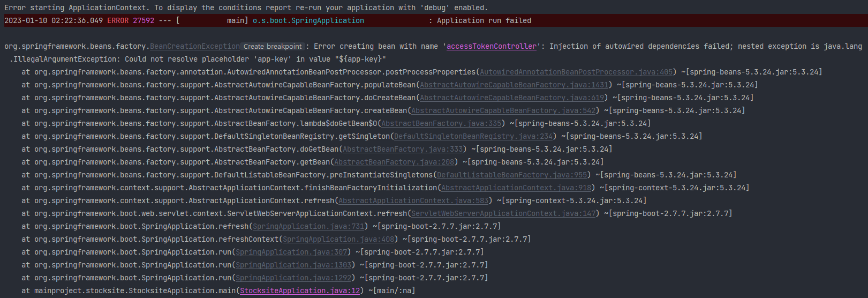Image resolution: width=868 pixels, height=298 pixels.
Task: Click the Create breakpoint inlay button
Action: (x=273, y=47)
